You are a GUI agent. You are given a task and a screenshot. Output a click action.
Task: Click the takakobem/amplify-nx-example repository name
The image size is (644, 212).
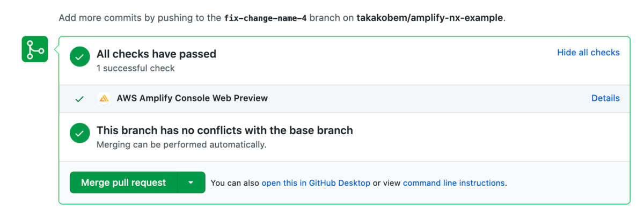coord(429,18)
